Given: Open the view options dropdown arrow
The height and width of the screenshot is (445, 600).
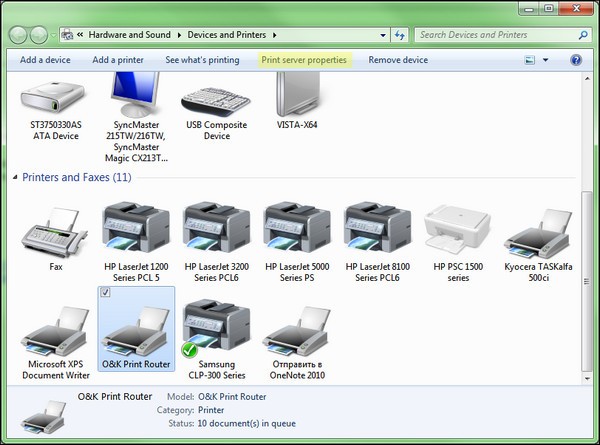Looking at the screenshot, I should click(x=546, y=60).
